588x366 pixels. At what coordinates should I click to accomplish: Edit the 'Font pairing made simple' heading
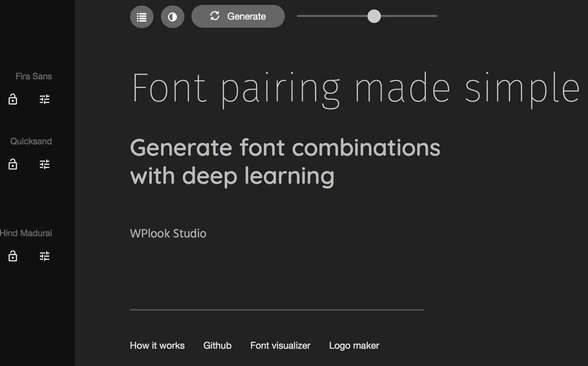356,89
